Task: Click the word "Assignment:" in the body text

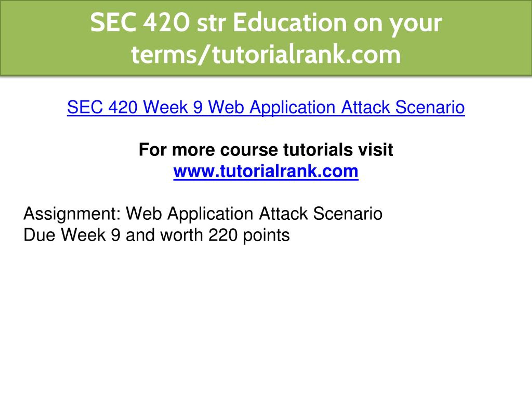Action: click(72, 214)
